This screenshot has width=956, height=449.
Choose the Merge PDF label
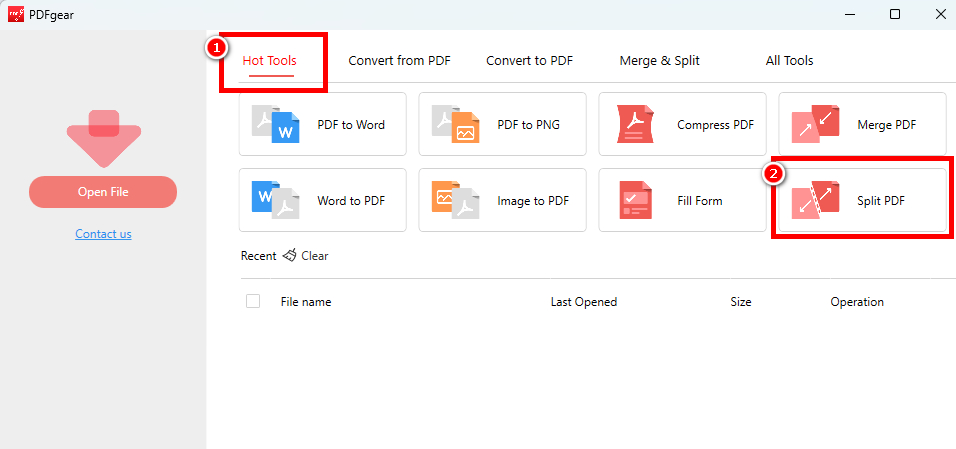pyautogui.click(x=886, y=124)
